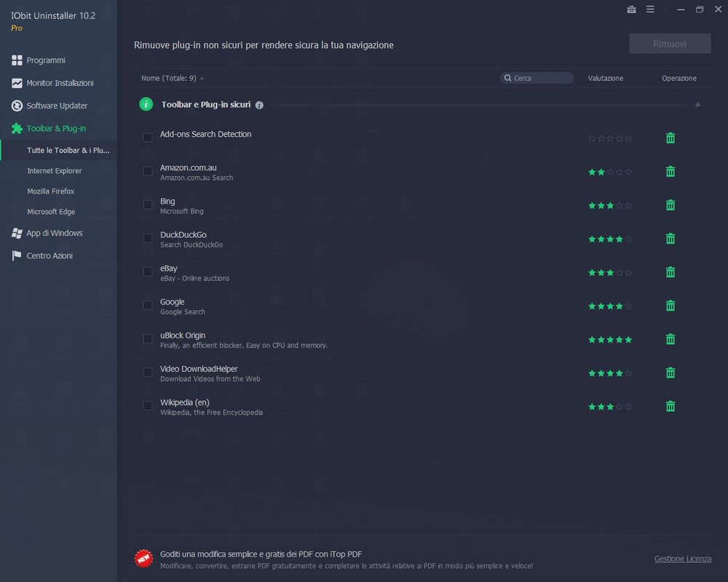Tick the Video DownloadHelper checkbox
The height and width of the screenshot is (582, 728).
pos(148,372)
